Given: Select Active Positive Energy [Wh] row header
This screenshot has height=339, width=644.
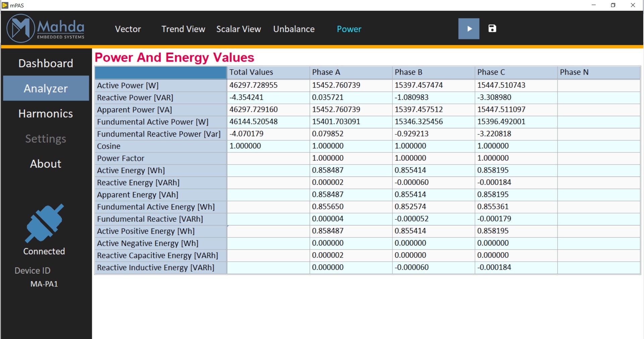Looking at the screenshot, I should [161, 231].
